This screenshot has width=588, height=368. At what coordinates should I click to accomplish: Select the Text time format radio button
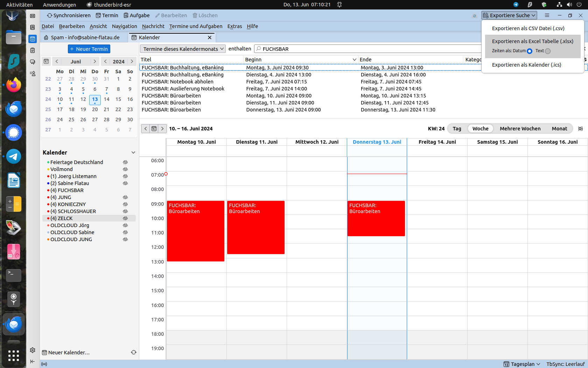[548, 51]
